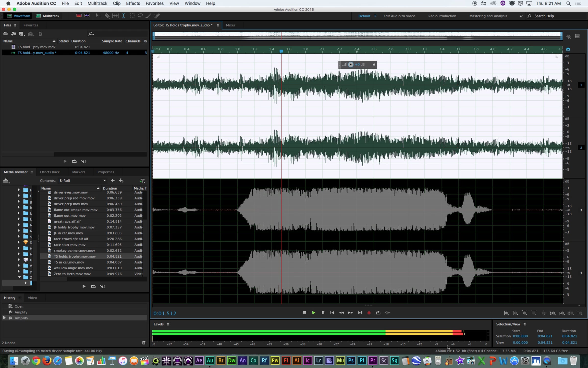The width and height of the screenshot is (588, 368).
Task: Select TS in car.mov.mov file
Action: tap(69, 262)
